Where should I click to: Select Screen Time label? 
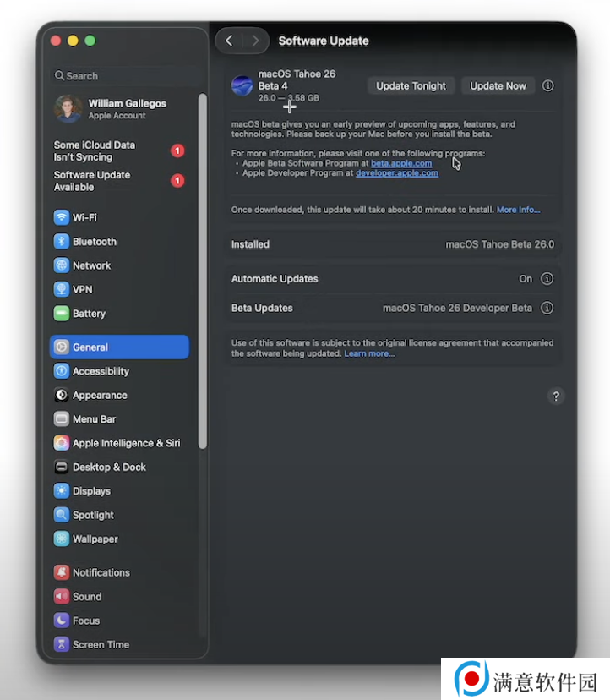[101, 645]
